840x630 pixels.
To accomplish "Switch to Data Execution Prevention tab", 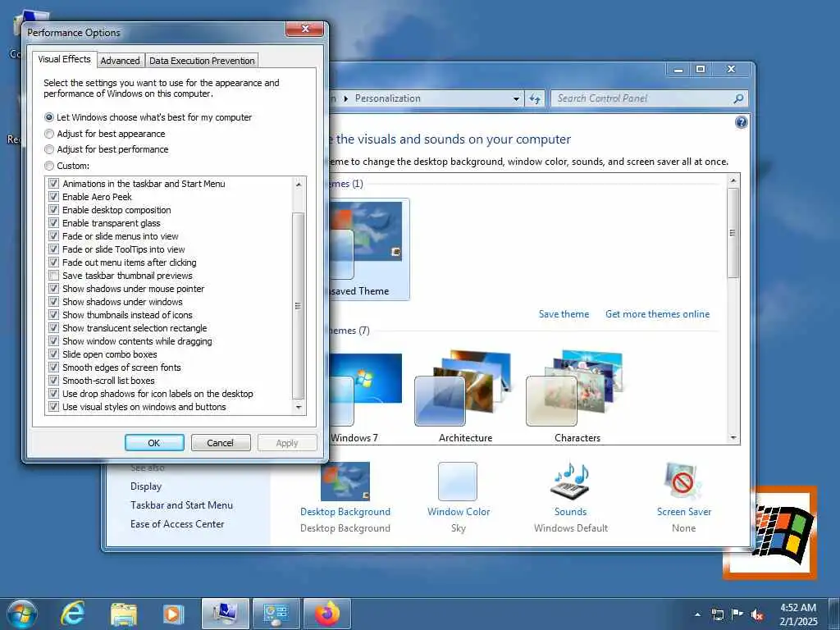I will point(202,61).
